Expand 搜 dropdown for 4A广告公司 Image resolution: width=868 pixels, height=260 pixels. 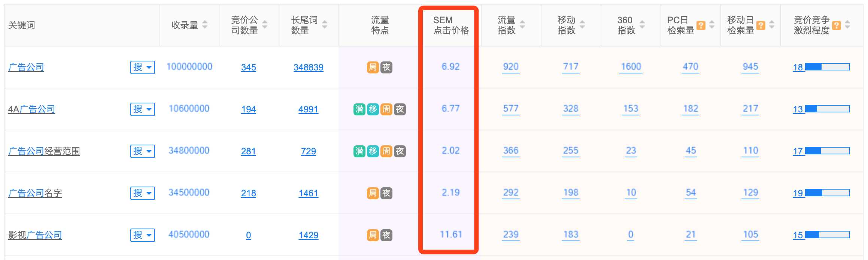click(143, 109)
